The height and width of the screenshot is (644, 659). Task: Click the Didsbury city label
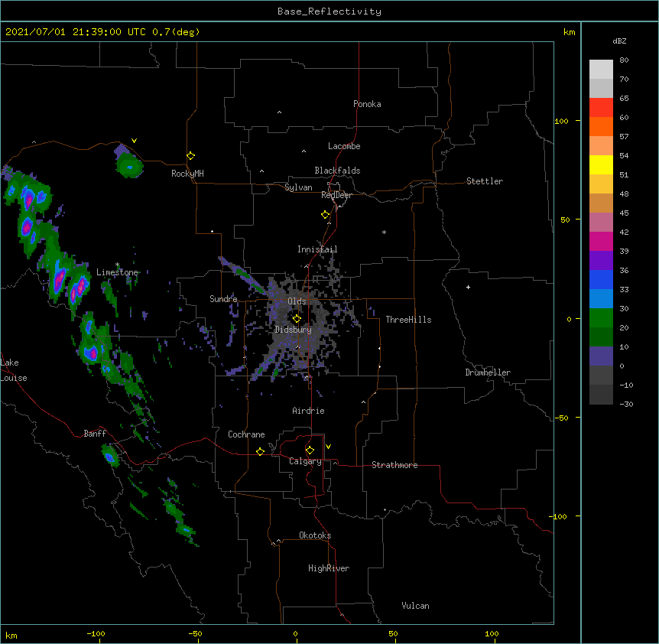click(294, 330)
